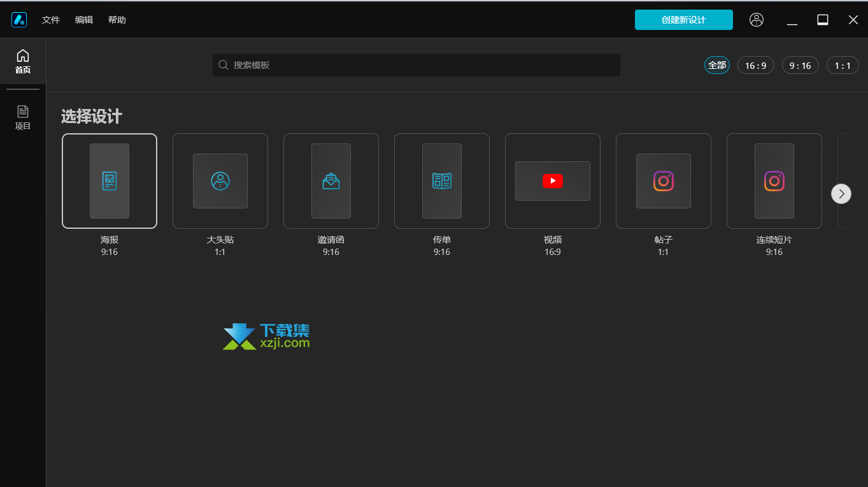Pick the Instagram 帖子 post card
The width and height of the screenshot is (868, 487).
click(x=664, y=181)
